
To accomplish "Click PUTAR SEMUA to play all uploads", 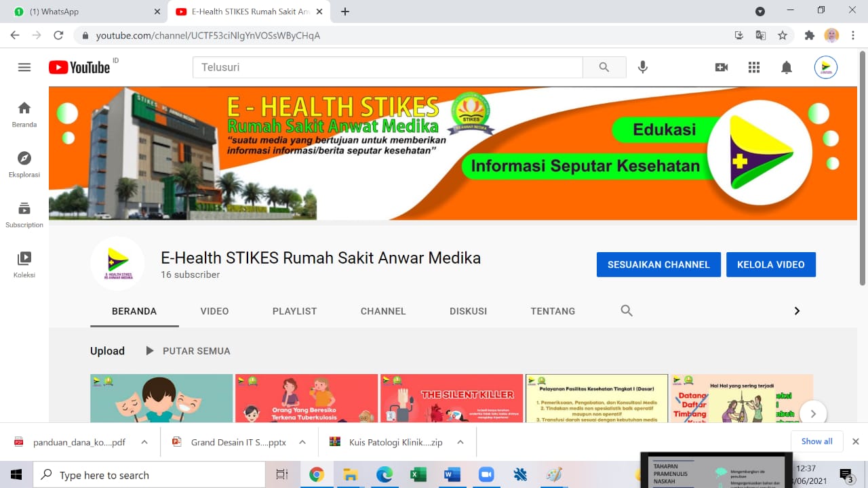I will coord(188,351).
